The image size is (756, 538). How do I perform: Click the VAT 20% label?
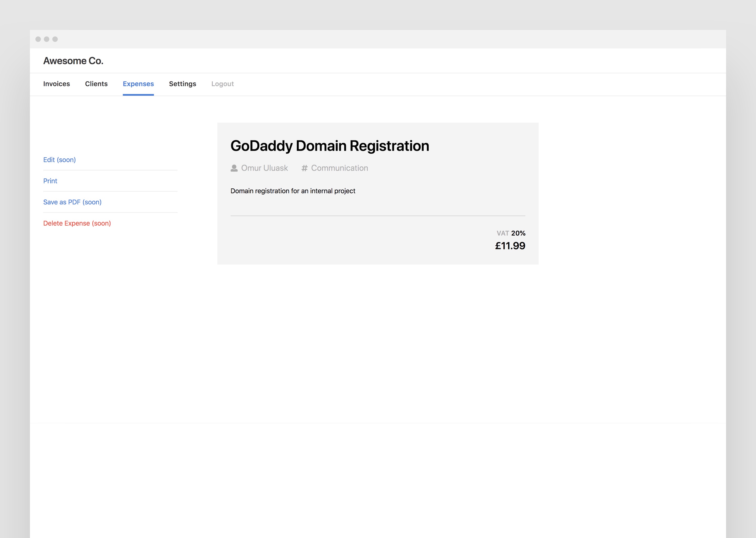point(511,233)
